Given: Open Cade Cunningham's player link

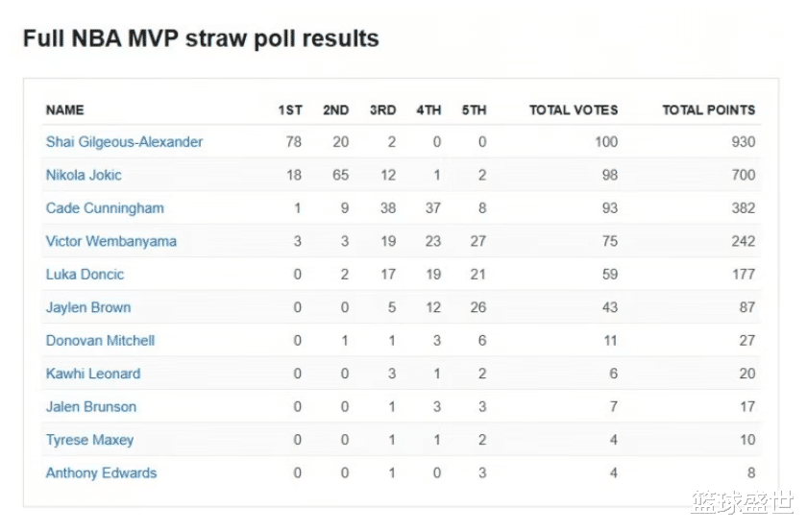Looking at the screenshot, I should click(105, 208).
